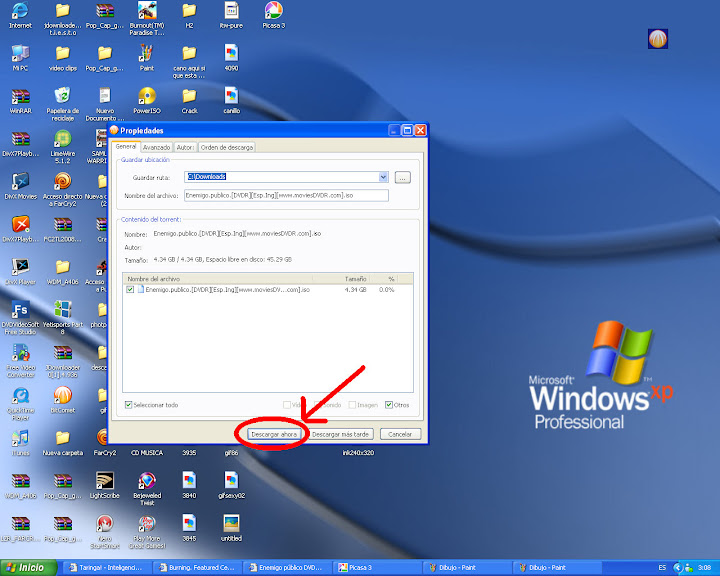
Task: Toggle checkbox for the Enemigo.publico .iso file row
Action: tap(130, 290)
